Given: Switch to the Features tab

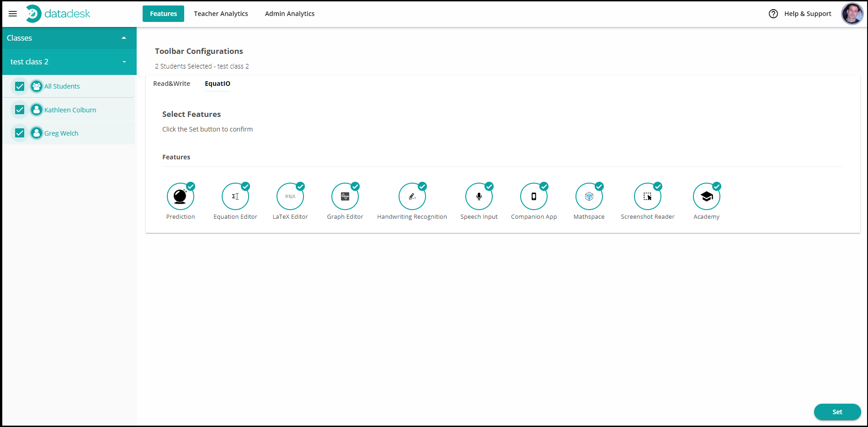Looking at the screenshot, I should tap(163, 14).
